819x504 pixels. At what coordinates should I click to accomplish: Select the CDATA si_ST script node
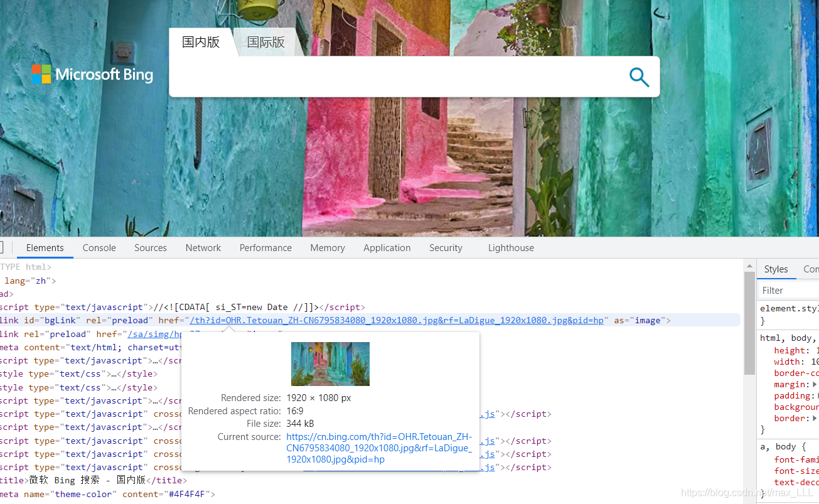click(x=182, y=308)
